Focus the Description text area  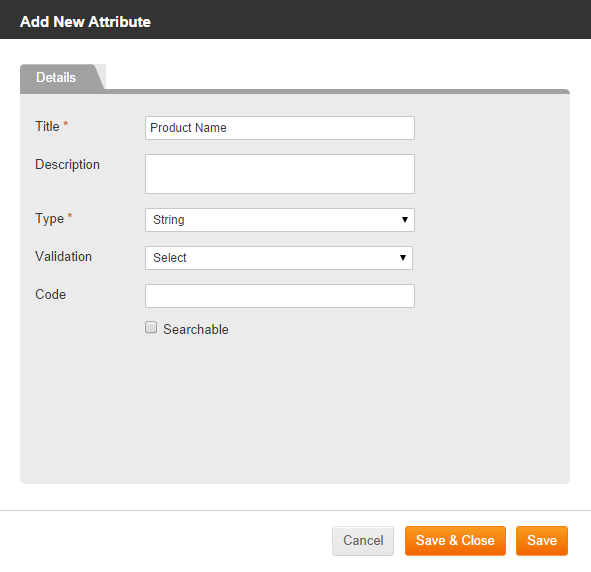tap(280, 174)
